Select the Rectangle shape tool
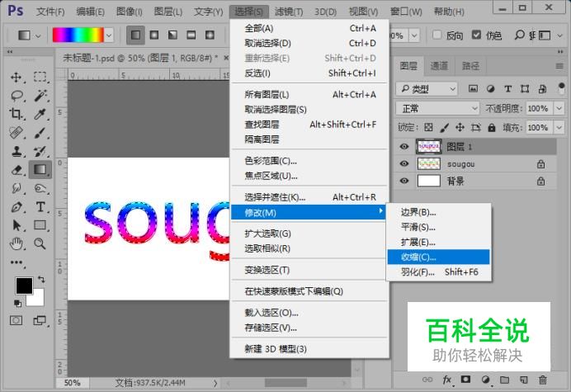This screenshot has width=571, height=392. pyautogui.click(x=40, y=225)
